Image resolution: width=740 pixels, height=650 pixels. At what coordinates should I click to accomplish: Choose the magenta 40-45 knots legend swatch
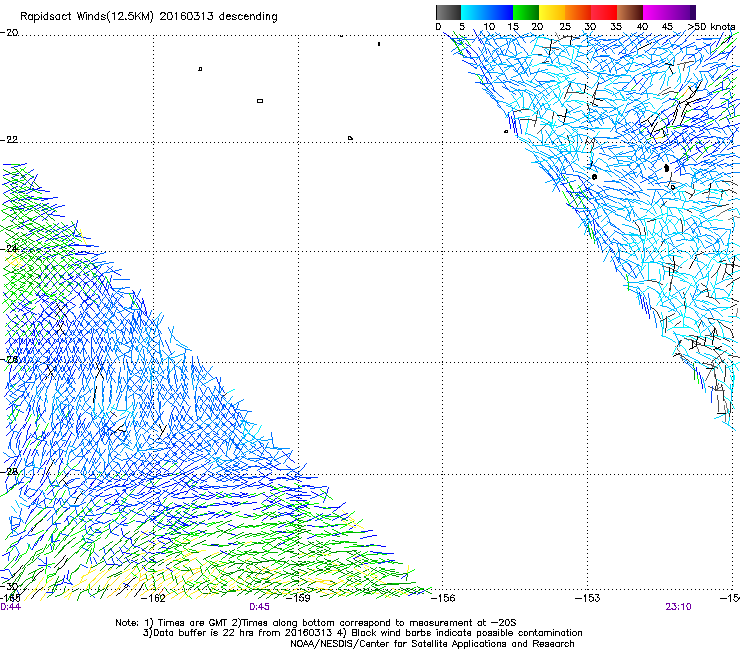pos(656,12)
